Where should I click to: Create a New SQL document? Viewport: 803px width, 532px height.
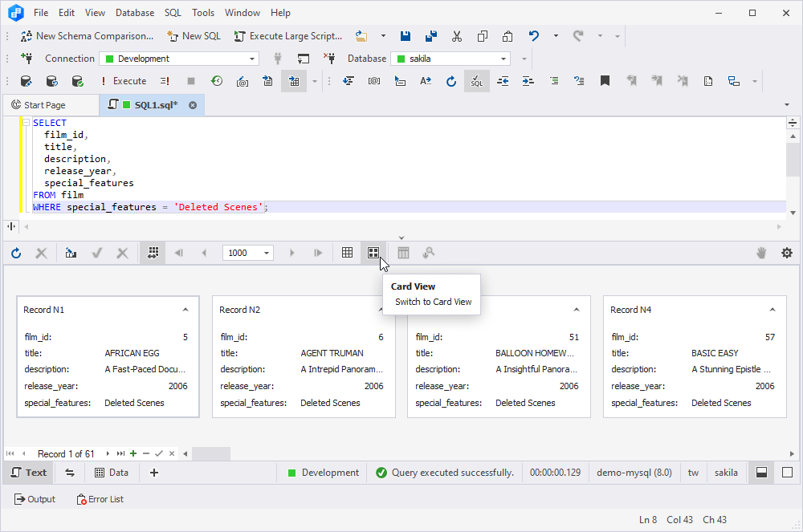click(194, 36)
